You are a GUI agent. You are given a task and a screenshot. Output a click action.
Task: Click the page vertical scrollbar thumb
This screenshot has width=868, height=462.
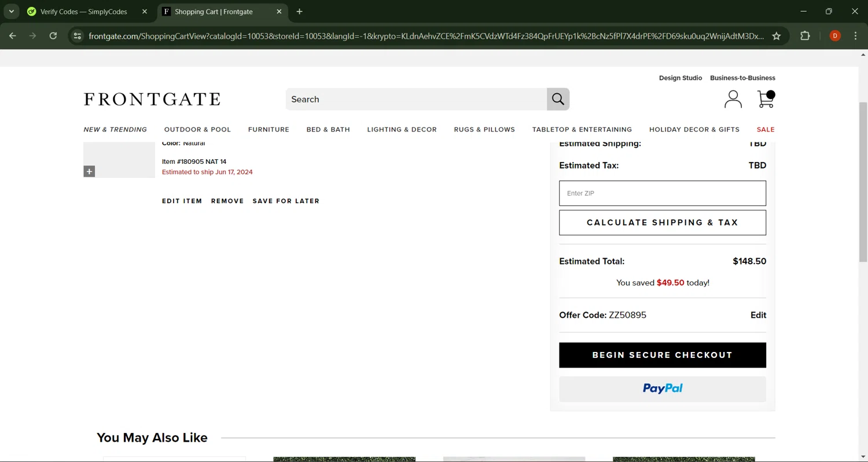point(863,182)
